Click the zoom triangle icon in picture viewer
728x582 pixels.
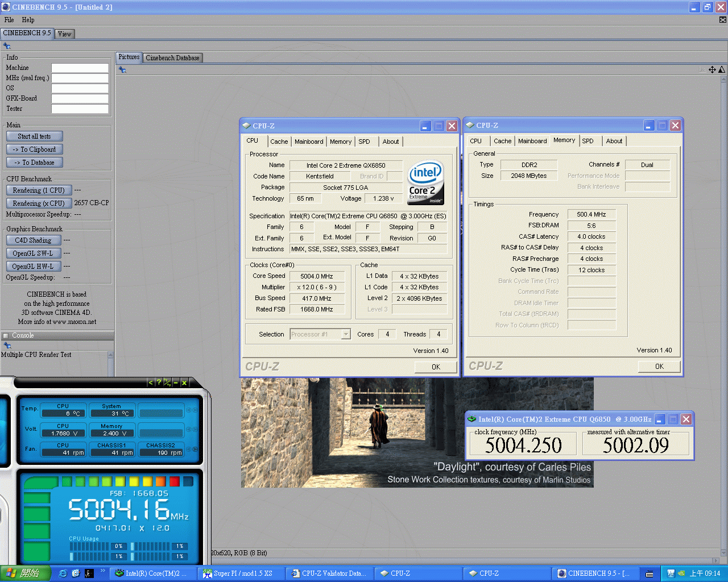[722, 70]
